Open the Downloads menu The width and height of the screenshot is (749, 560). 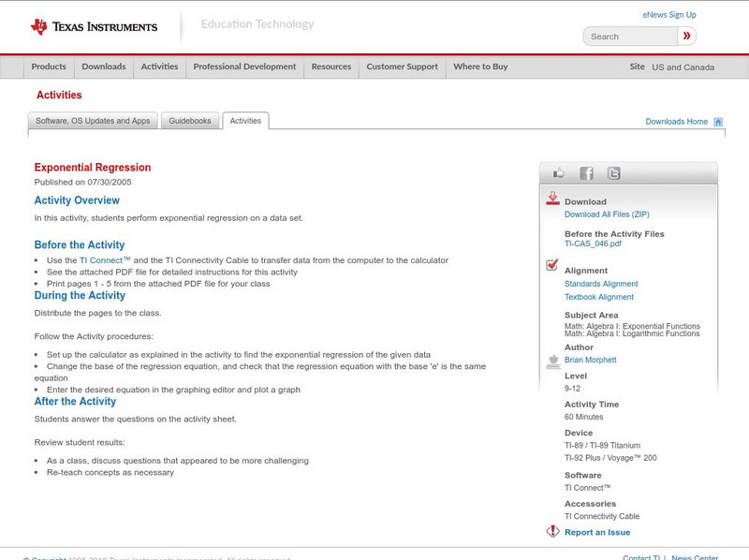(x=104, y=66)
